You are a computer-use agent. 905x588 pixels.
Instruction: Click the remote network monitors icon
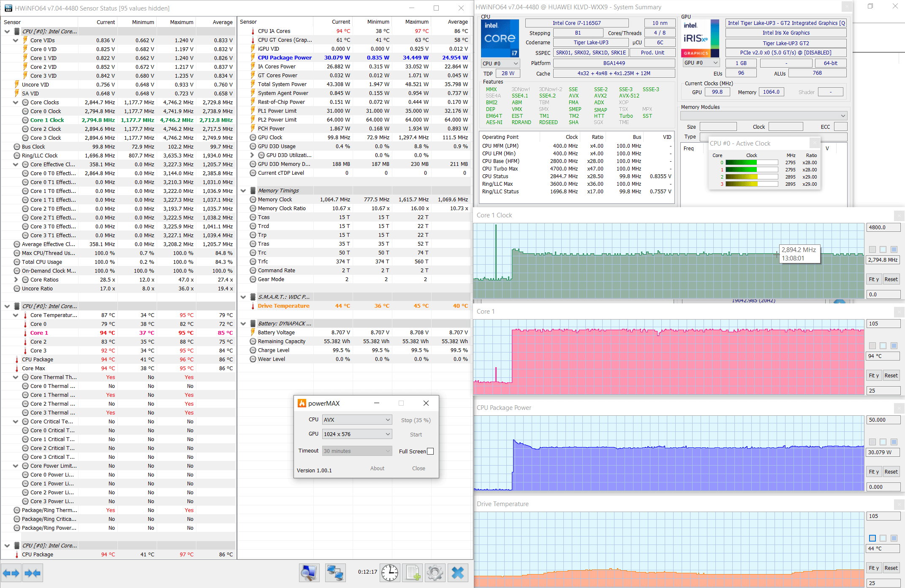point(335,573)
